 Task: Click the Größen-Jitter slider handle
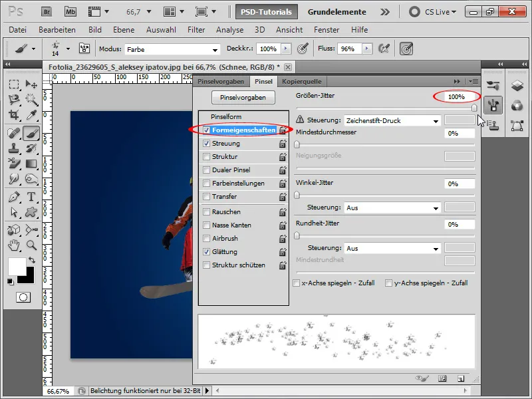coord(474,108)
